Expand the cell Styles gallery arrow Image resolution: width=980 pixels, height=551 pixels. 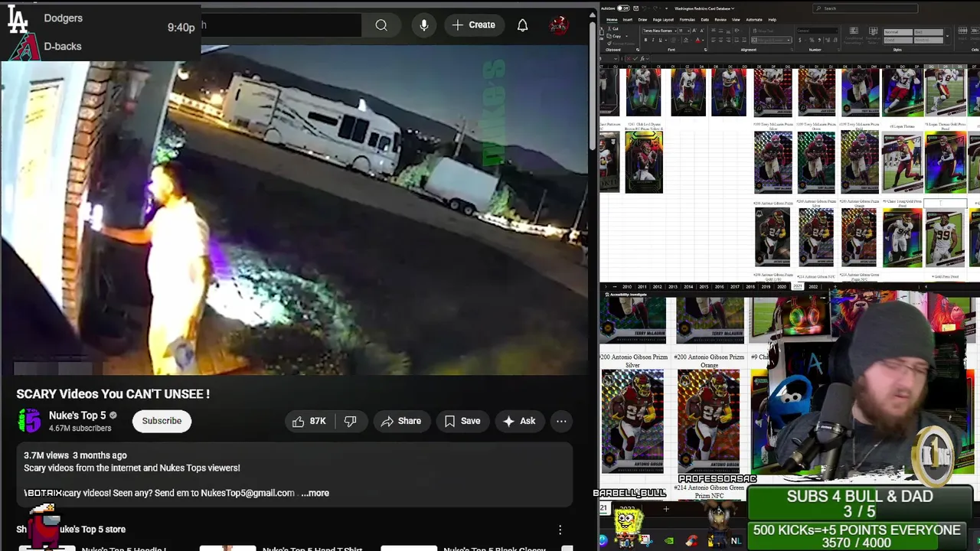click(x=947, y=36)
